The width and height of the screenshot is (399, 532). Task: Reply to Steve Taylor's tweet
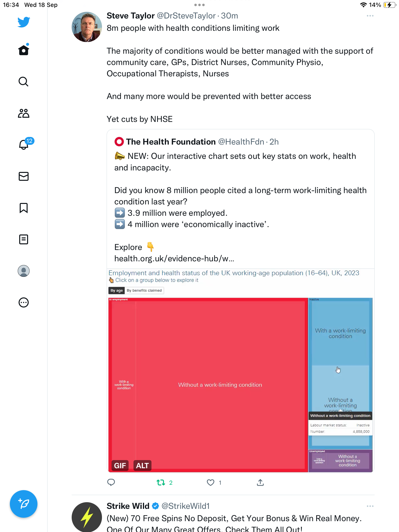tap(111, 482)
